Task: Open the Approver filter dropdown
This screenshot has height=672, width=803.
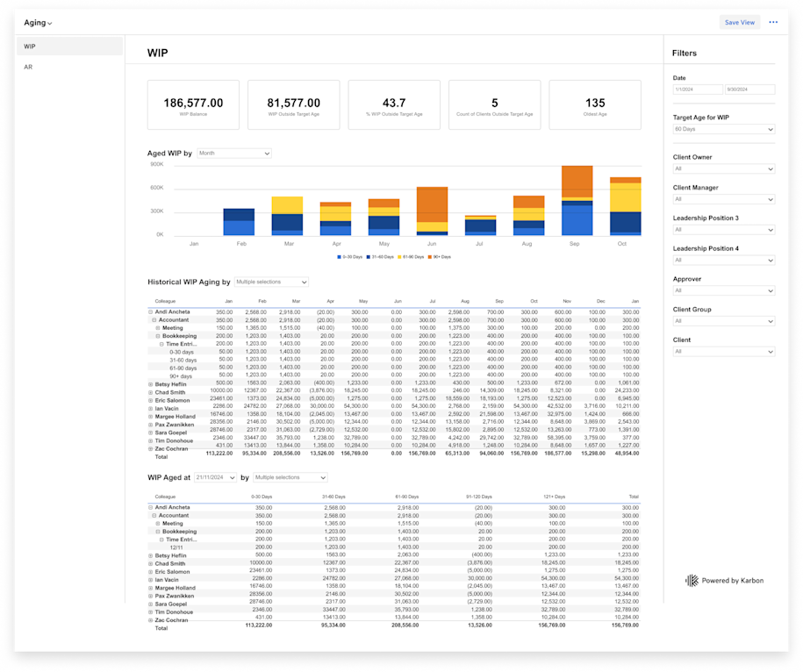Action: (x=723, y=290)
